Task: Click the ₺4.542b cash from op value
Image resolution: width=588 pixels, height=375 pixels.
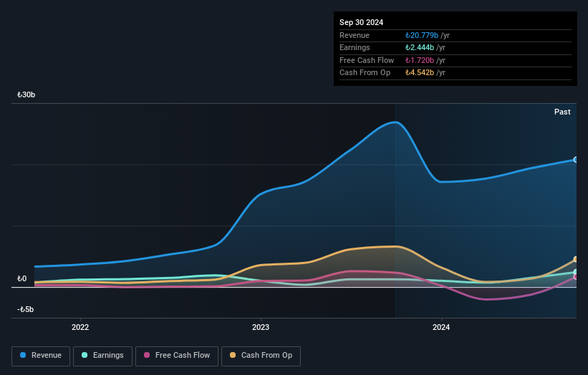Action: pyautogui.click(x=419, y=73)
